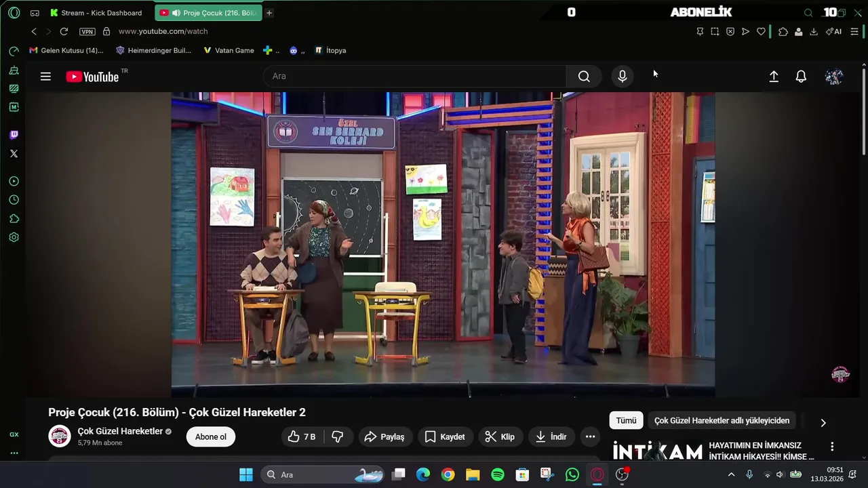
Task: Click the YouTube Ara search field
Action: (x=415, y=76)
